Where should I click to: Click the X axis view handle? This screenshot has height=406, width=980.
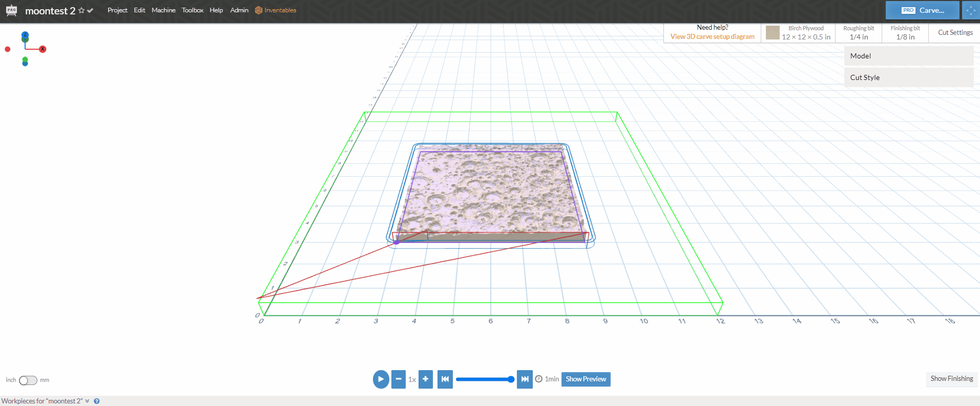43,49
